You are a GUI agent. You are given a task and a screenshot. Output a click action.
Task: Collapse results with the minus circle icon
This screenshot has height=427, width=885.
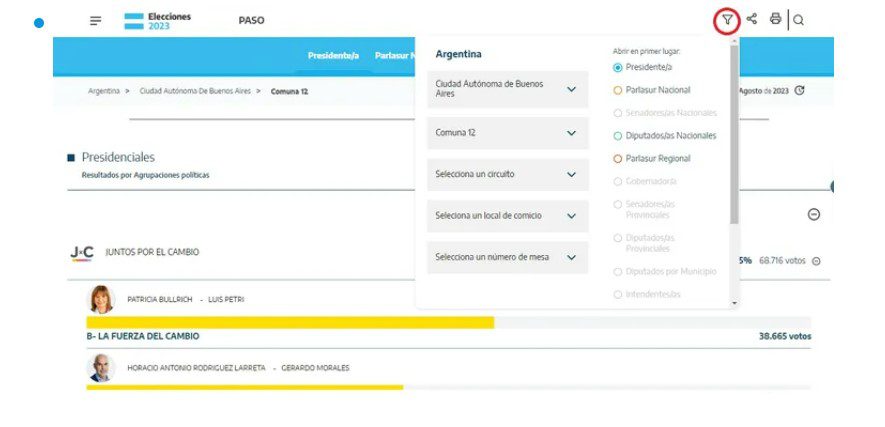pos(814,214)
